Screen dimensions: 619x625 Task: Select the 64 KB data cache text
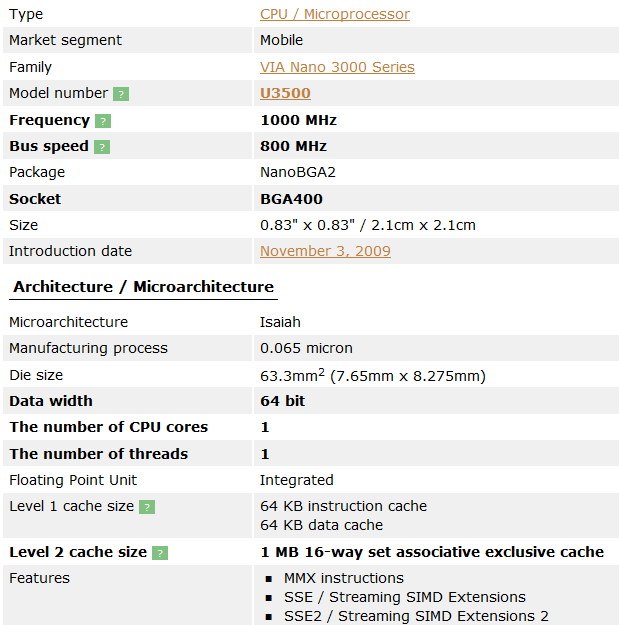click(321, 525)
